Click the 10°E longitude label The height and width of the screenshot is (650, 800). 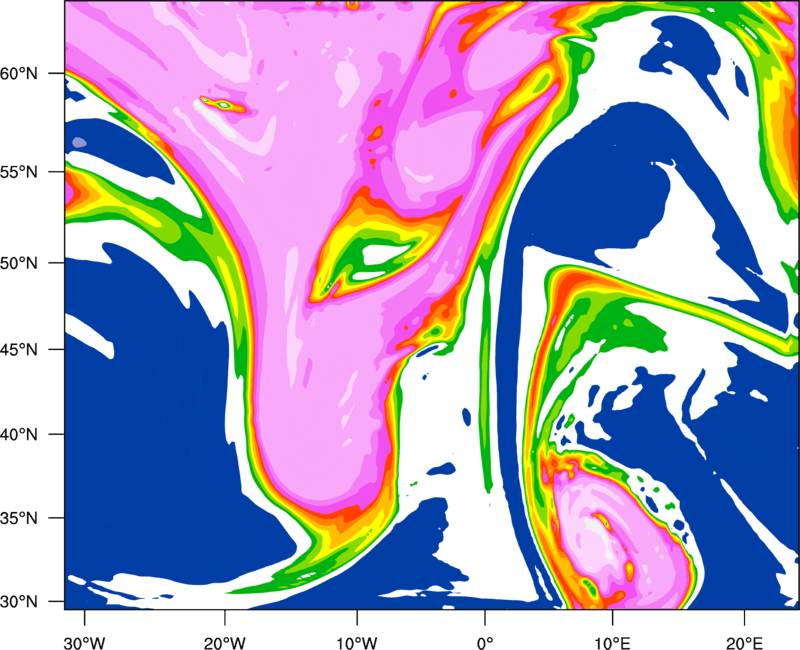pos(612,643)
